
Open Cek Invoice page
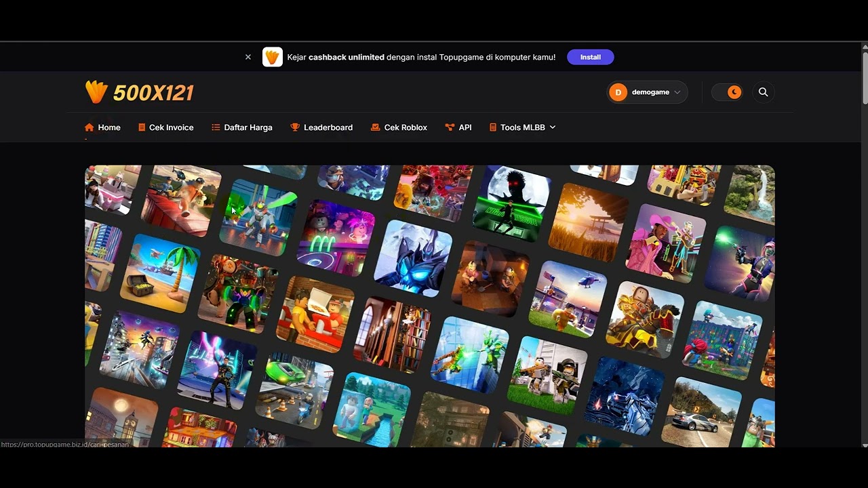[166, 127]
